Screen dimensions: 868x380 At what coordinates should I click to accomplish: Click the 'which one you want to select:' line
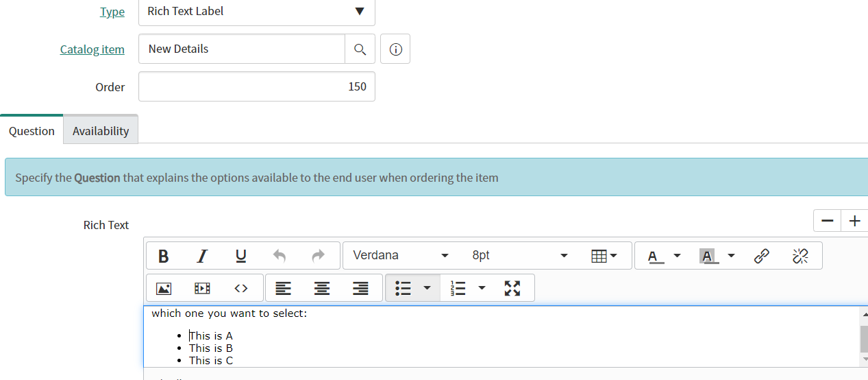[x=230, y=314]
